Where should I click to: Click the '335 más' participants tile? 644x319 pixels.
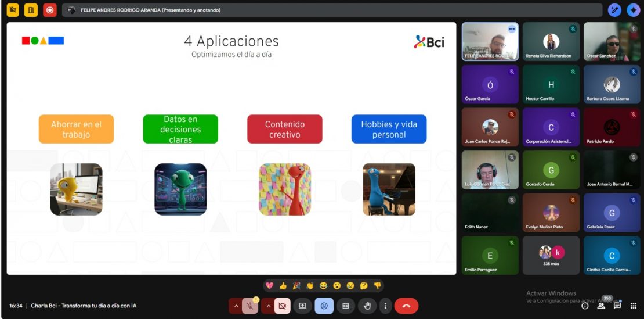click(x=551, y=255)
